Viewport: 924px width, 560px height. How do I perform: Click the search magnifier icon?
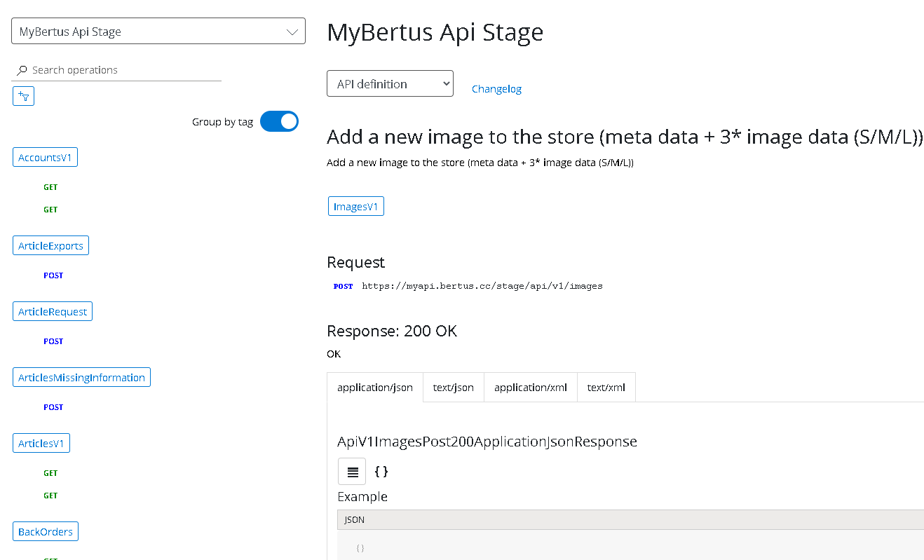pyautogui.click(x=22, y=70)
